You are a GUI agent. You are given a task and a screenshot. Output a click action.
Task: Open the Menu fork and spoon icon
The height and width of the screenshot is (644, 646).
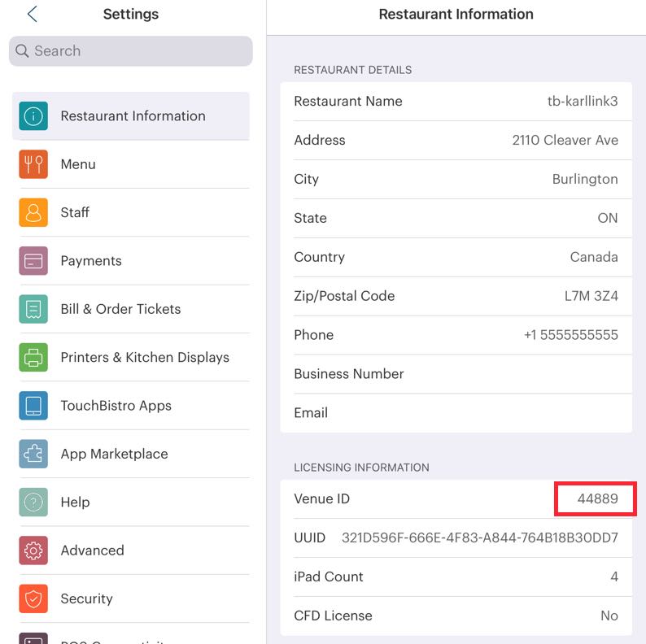(x=33, y=164)
